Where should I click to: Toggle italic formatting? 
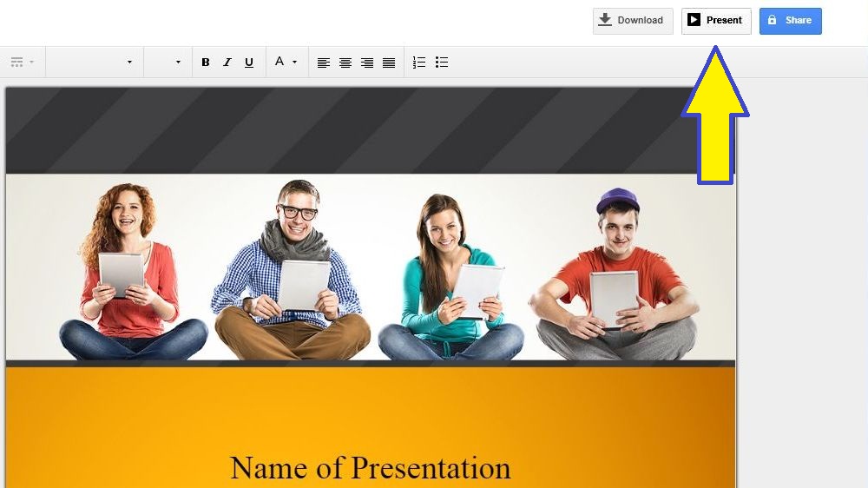227,63
